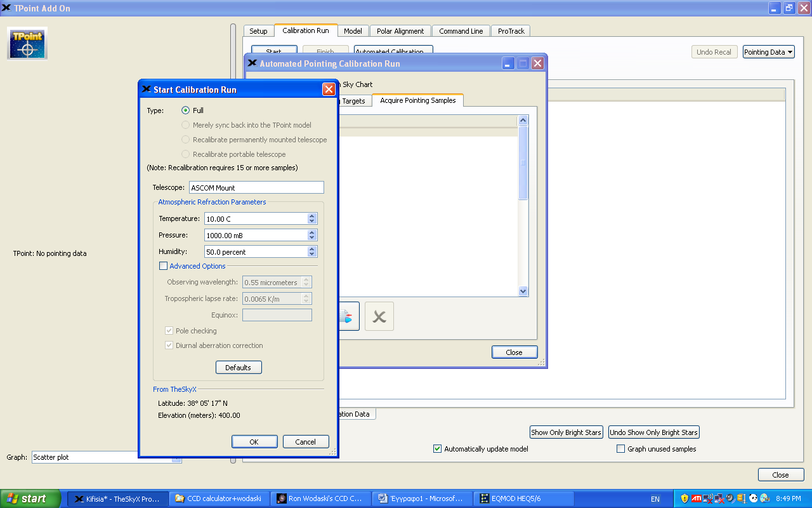Click into the Telescope ASCOM Mount field
The height and width of the screenshot is (508, 812).
pos(256,187)
